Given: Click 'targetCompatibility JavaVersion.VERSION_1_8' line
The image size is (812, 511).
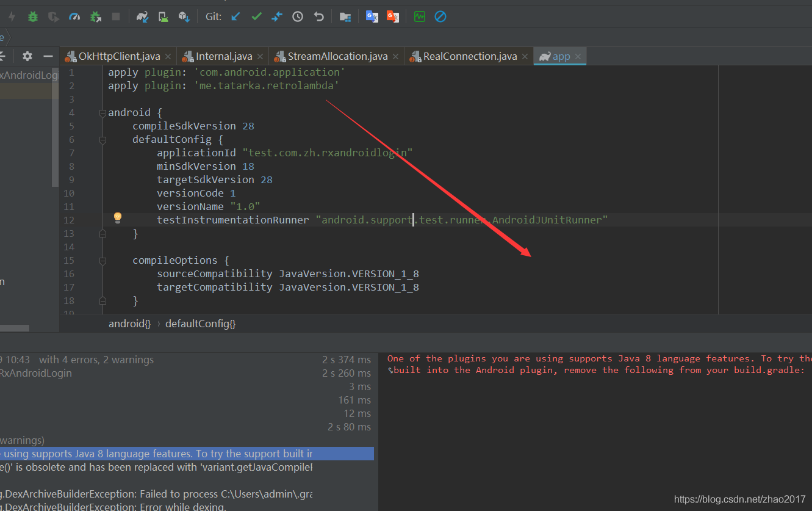Looking at the screenshot, I should pyautogui.click(x=287, y=287).
